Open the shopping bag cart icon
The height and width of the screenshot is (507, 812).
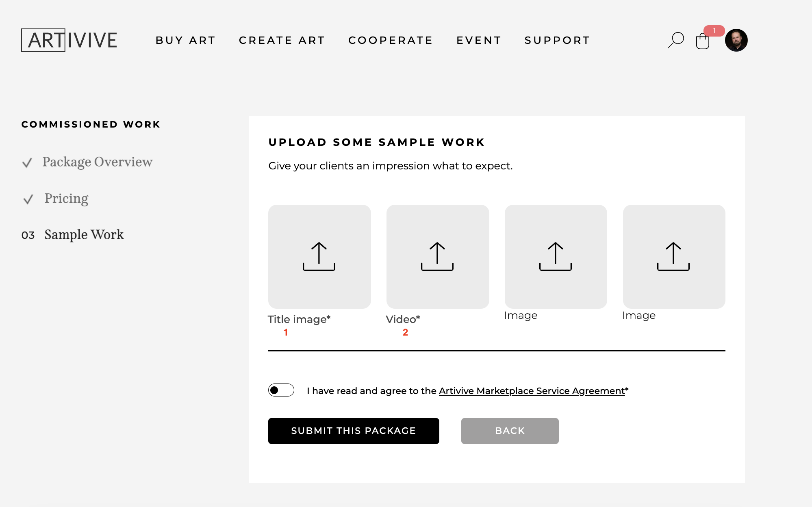tap(702, 41)
